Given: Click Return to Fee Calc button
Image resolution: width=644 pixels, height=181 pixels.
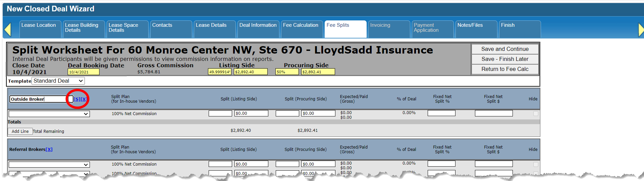Looking at the screenshot, I should coord(505,69).
